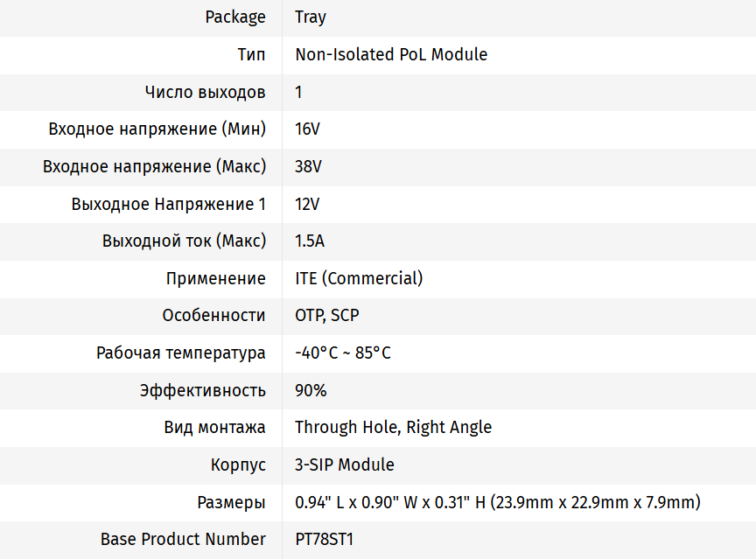Select the PT78ST1 base product number
Screen dimensions: 756x559
[x=324, y=539]
